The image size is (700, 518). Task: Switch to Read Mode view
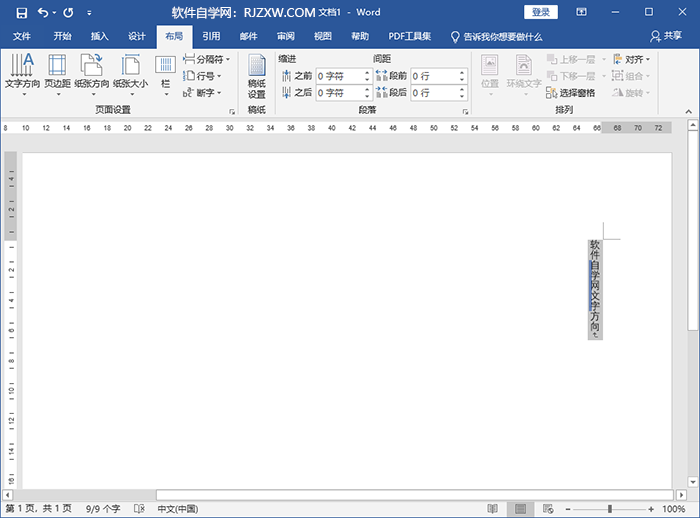(492, 509)
